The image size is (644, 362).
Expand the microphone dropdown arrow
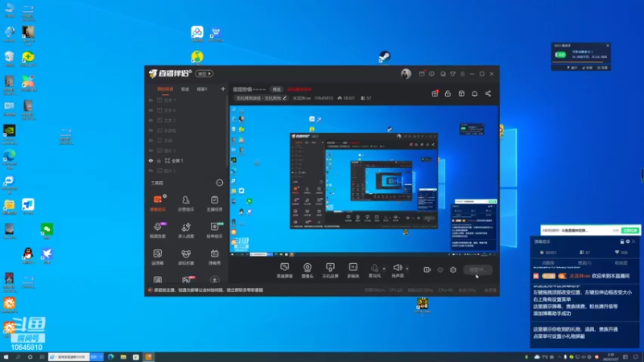point(384,269)
